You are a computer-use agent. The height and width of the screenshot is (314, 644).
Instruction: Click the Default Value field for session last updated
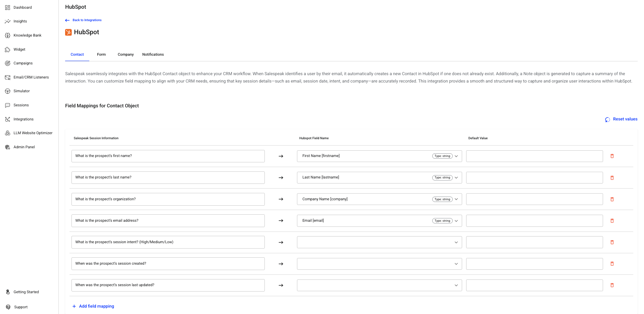point(534,285)
